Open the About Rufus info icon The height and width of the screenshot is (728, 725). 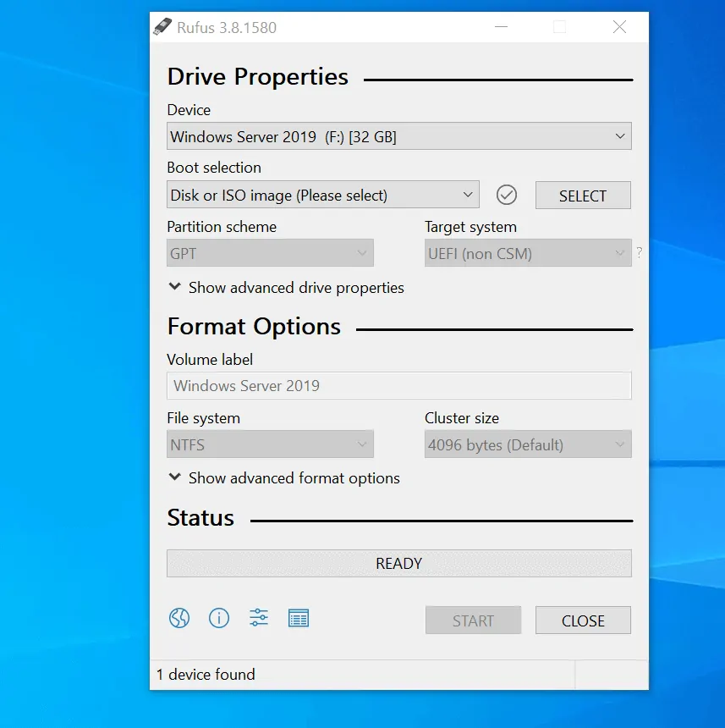pos(218,618)
